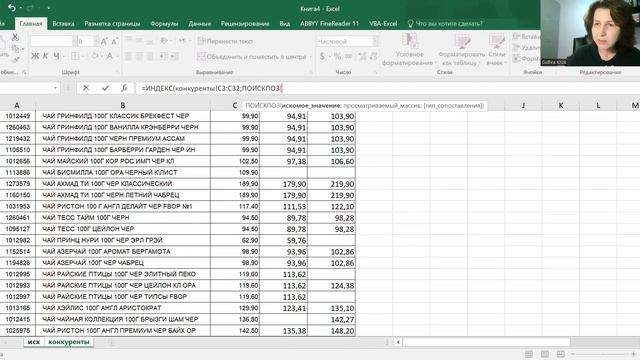Click Decrease Font Size icon

click(x=114, y=41)
